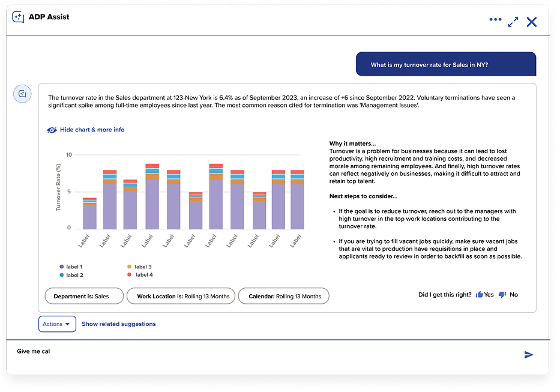
Task: Click Hide chart & more info link
Action: (x=92, y=130)
